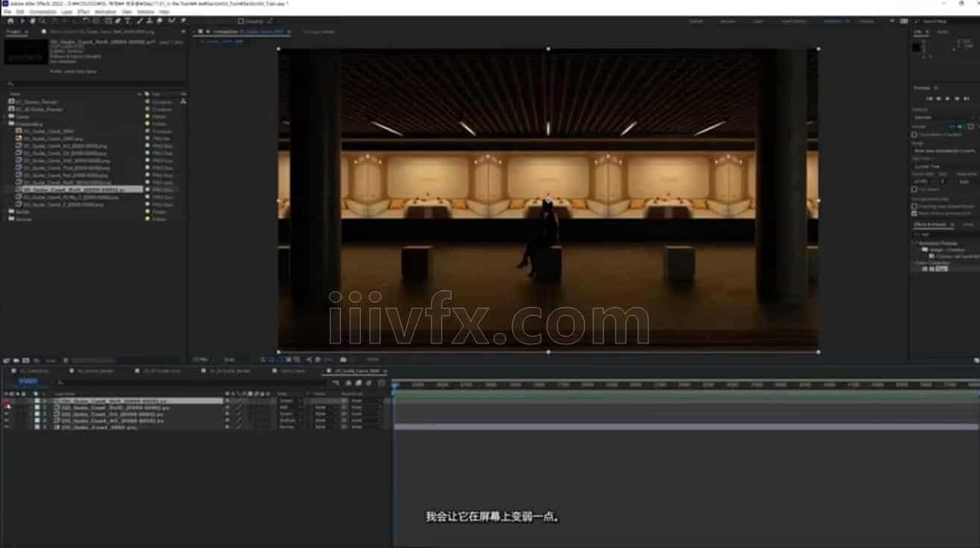Viewport: 980px width, 548px height.
Task: Open the File menu
Action: pyautogui.click(x=7, y=13)
